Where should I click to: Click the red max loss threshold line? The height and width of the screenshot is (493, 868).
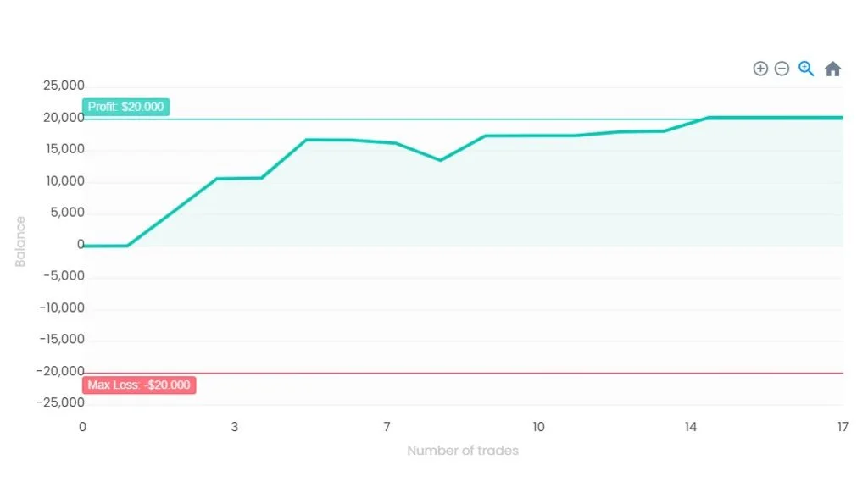pyautogui.click(x=463, y=373)
